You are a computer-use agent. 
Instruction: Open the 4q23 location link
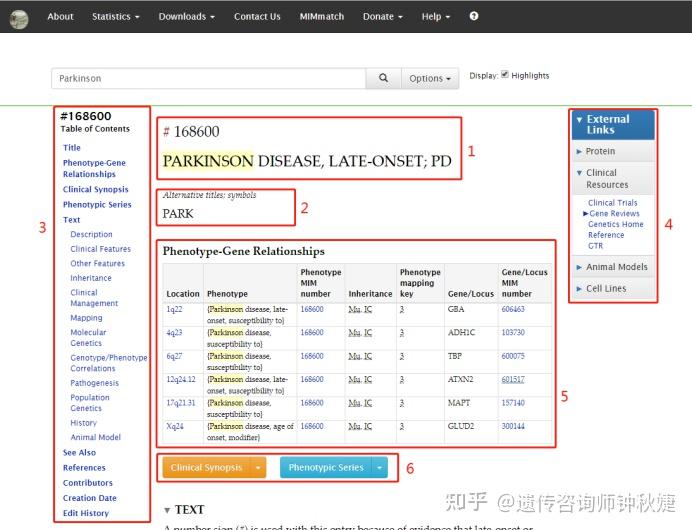174,333
